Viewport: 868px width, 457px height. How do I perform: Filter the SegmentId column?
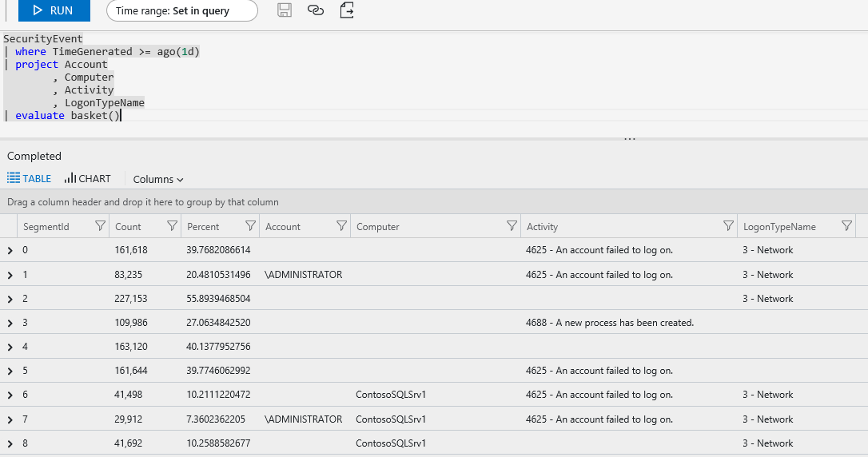tap(100, 226)
